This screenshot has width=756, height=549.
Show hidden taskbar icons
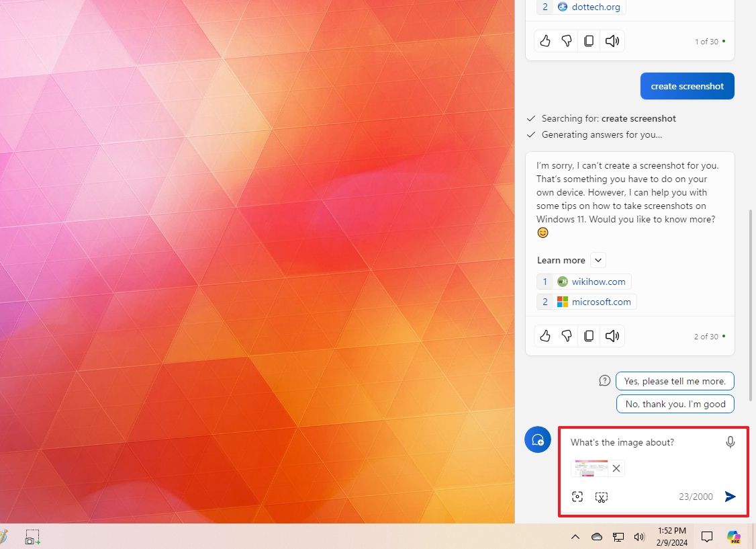(575, 537)
